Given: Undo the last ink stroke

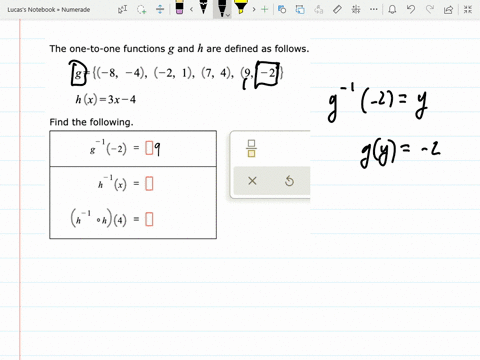Looking at the screenshot, I should [x=411, y=9].
